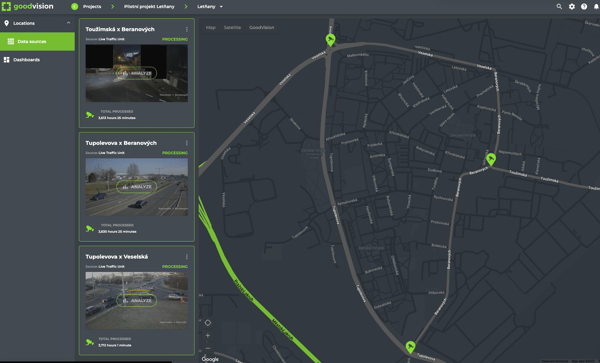Open Tupolevova x Beranových card options menu

[x=187, y=143]
